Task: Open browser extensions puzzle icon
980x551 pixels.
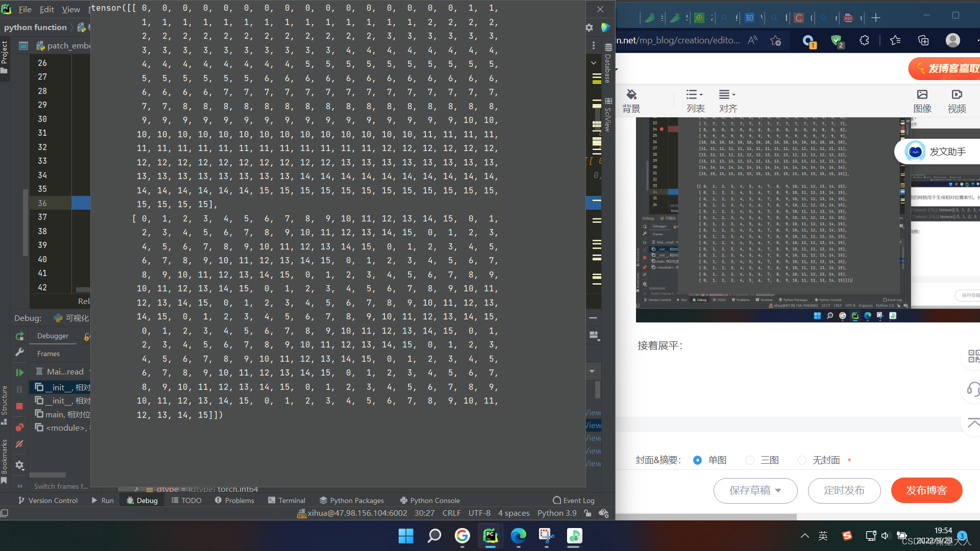Action: tap(864, 40)
